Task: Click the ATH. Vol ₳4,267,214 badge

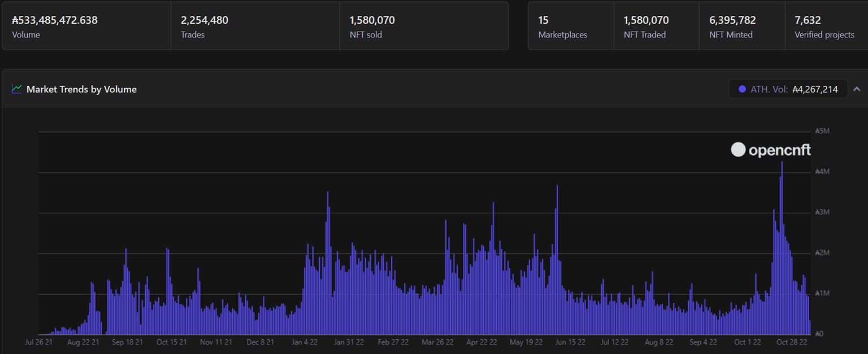Action: (x=788, y=89)
